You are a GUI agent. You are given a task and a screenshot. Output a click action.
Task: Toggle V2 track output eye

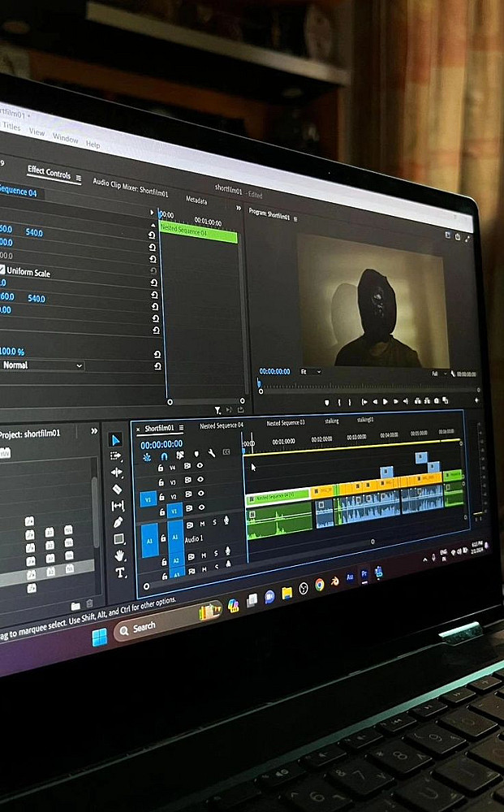click(201, 493)
